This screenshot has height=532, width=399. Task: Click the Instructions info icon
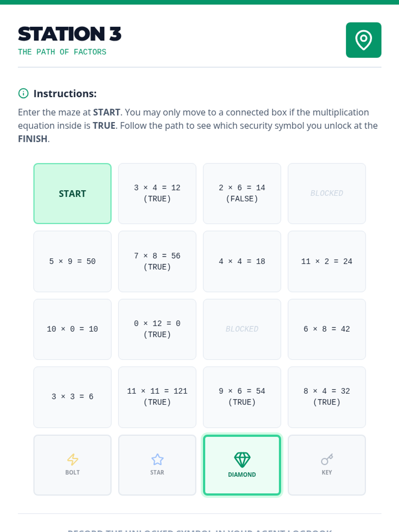(23, 93)
